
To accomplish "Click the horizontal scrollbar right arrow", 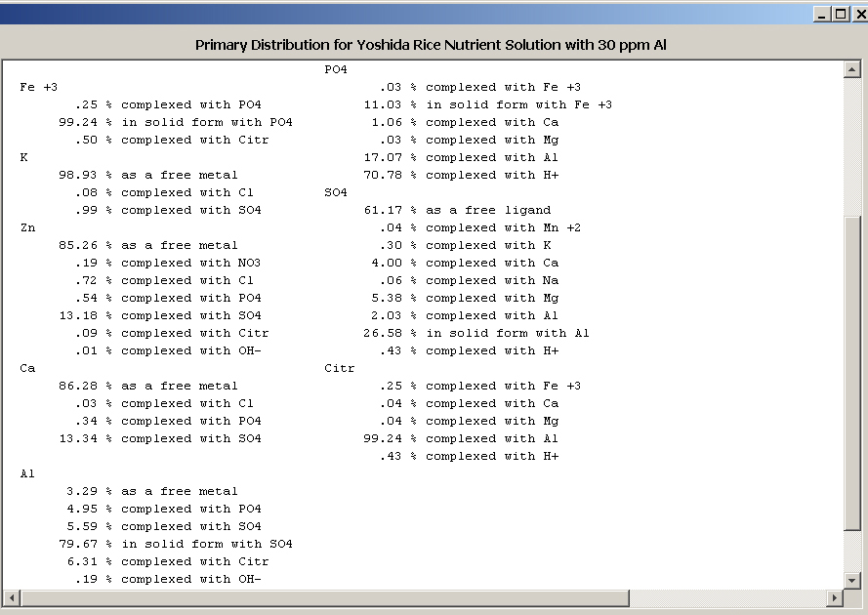I will [x=835, y=597].
